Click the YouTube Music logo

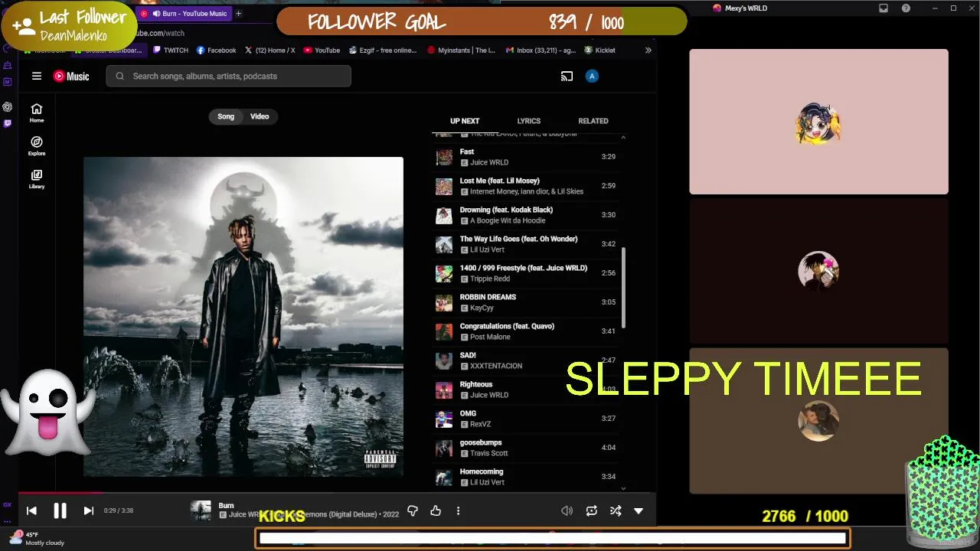[x=71, y=76]
